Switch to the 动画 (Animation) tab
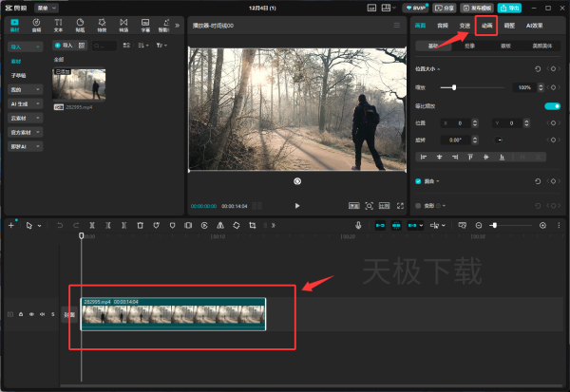The width and height of the screenshot is (570, 392). click(486, 26)
